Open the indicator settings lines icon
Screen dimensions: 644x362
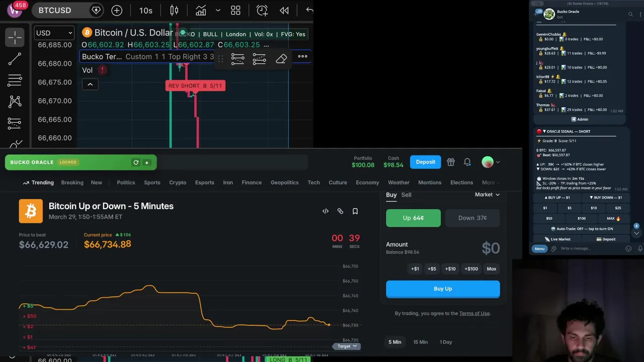pyautogui.click(x=237, y=59)
